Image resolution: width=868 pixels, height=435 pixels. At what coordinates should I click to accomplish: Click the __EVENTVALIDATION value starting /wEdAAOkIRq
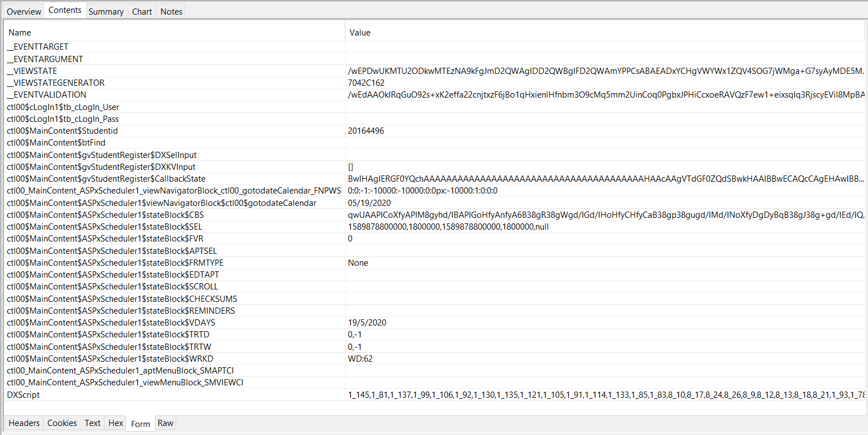[605, 95]
